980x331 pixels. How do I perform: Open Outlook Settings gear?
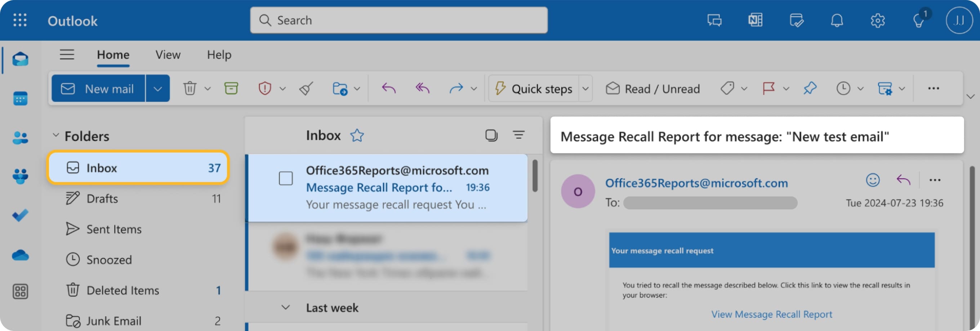tap(878, 20)
